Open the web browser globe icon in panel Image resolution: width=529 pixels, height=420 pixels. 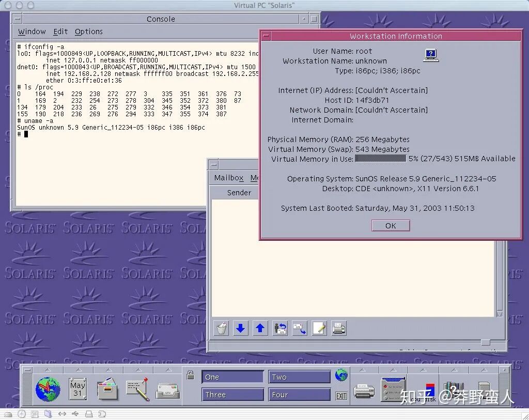(x=48, y=390)
